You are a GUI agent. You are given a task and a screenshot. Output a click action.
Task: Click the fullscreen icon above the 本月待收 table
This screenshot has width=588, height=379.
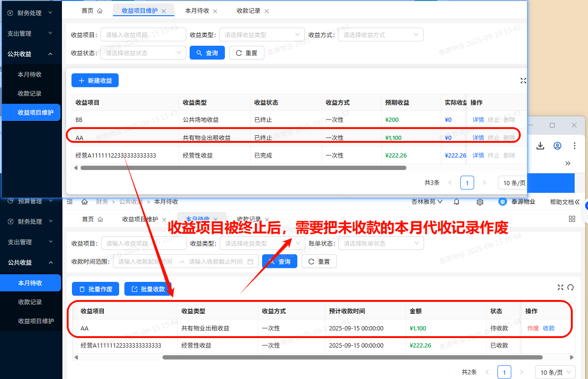pos(560,288)
